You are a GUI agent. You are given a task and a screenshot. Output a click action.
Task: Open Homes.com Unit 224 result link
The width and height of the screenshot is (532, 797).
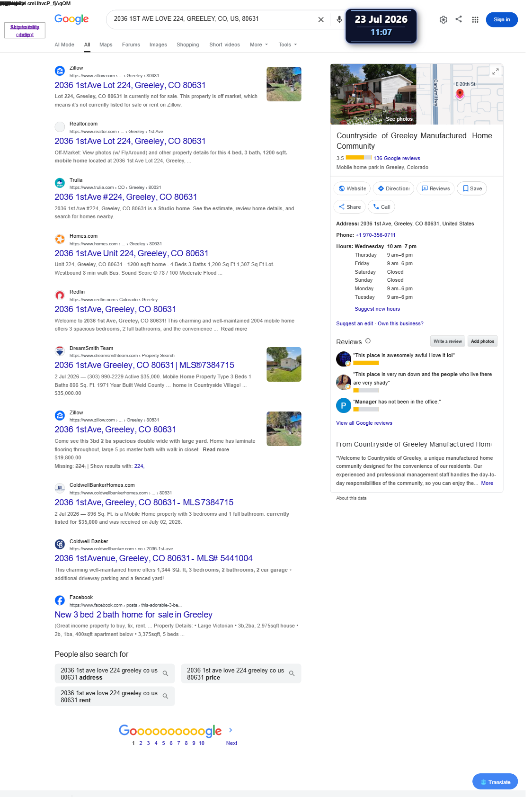(132, 253)
